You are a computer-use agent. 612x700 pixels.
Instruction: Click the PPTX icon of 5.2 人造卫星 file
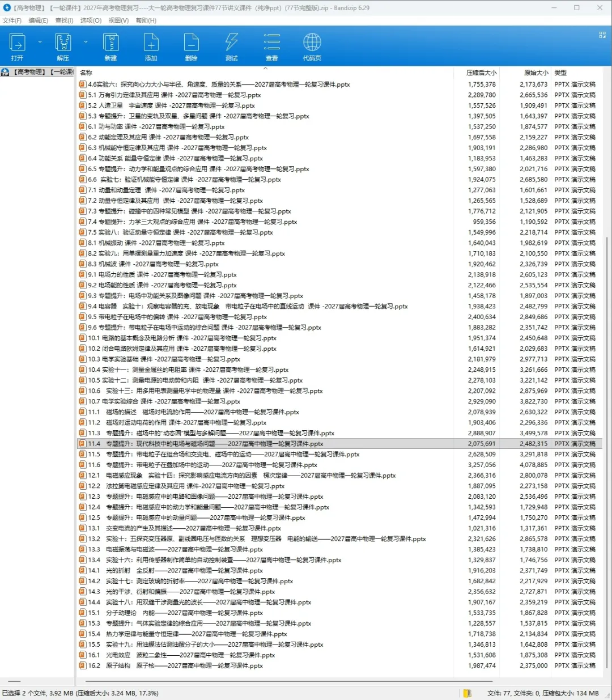tap(83, 105)
